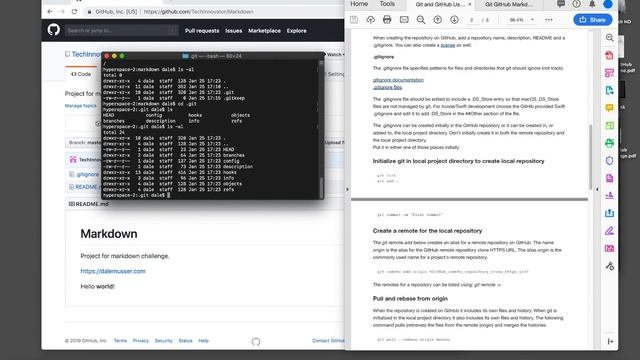Click the email envelope icon in Acrobat
Screen dimensions: 640x360
[404, 20]
